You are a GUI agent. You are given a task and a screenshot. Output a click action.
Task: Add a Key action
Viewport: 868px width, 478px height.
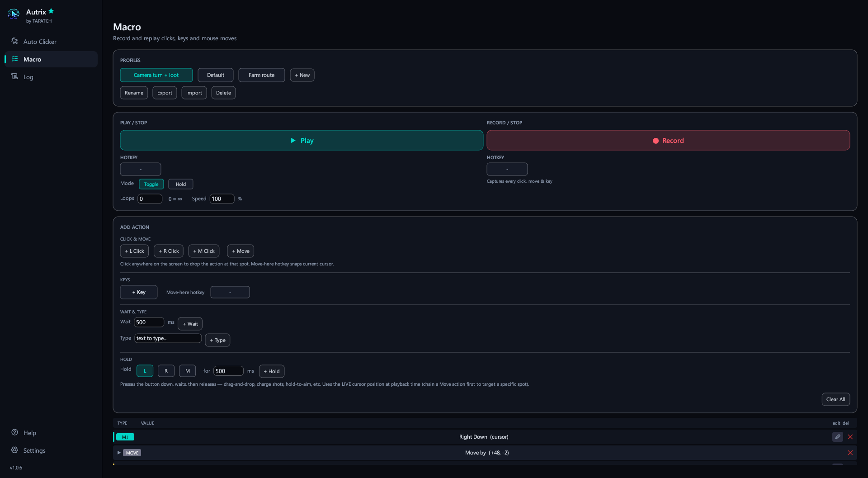tap(139, 292)
